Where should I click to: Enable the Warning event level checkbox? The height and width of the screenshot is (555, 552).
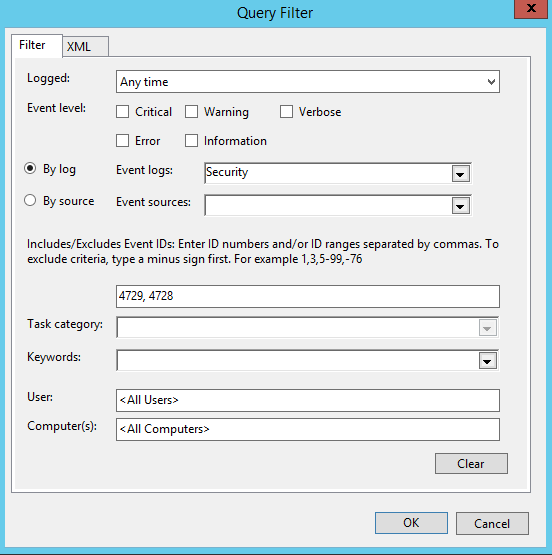[x=191, y=112]
